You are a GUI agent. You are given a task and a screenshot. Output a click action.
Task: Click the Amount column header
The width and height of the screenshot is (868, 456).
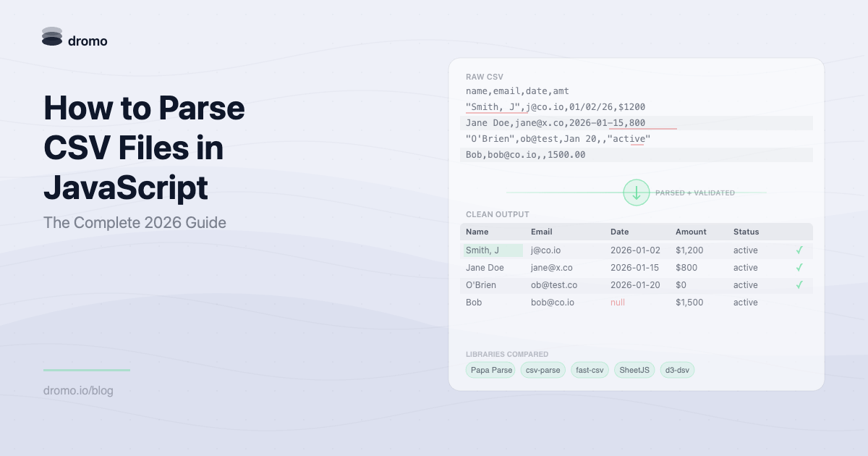(x=692, y=232)
